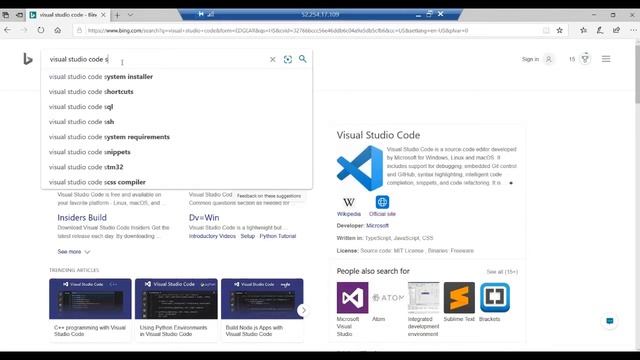Click the browser Forward arrow
This screenshot has height=360, width=640.
pyautogui.click(x=24, y=30)
